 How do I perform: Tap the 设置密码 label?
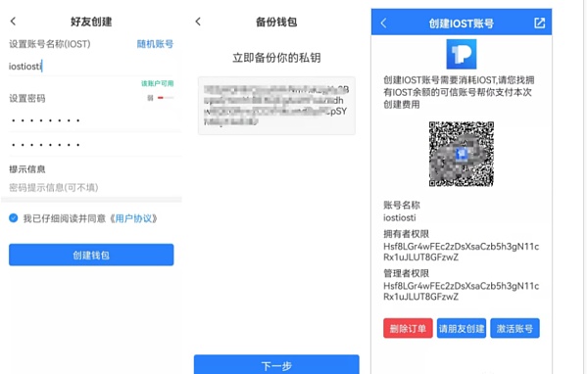click(27, 98)
